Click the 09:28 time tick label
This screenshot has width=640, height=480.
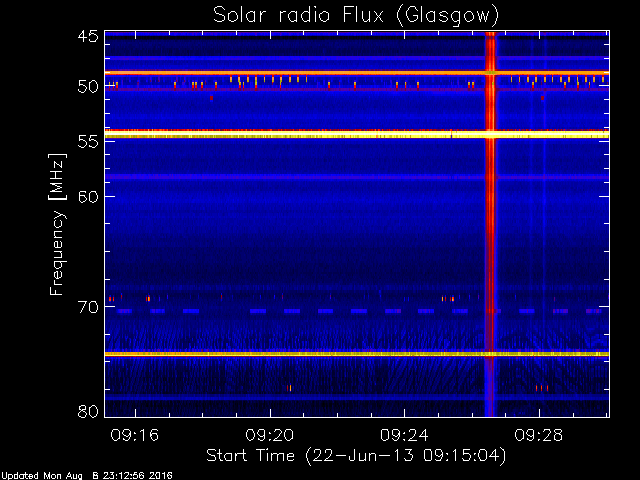point(539,435)
